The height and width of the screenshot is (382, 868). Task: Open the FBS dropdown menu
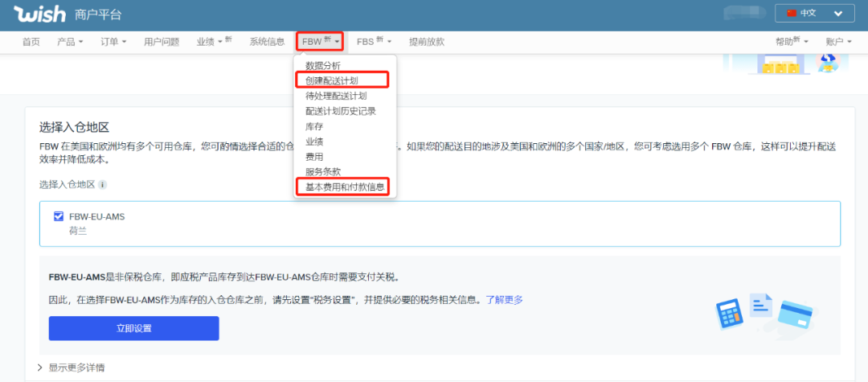pyautogui.click(x=374, y=42)
